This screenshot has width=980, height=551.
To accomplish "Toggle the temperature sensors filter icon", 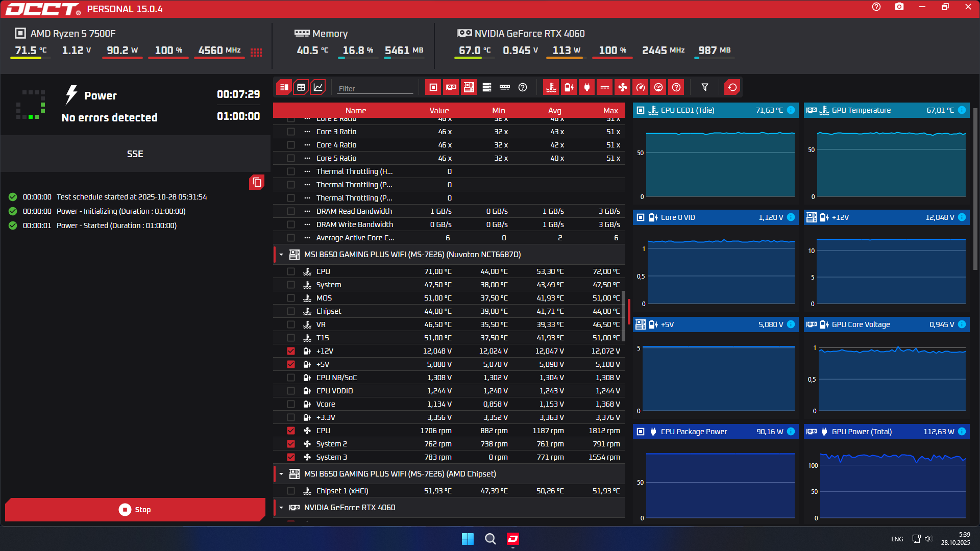I will (x=551, y=87).
